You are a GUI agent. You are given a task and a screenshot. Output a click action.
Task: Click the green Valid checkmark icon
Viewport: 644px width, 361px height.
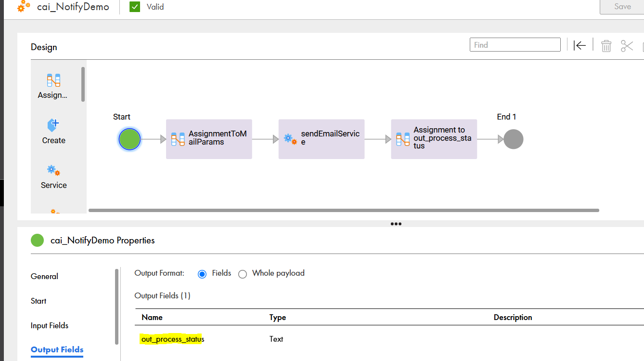[135, 7]
